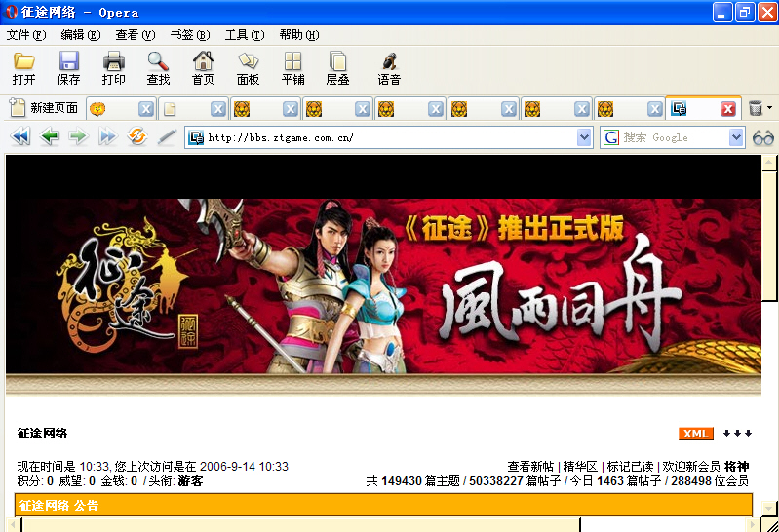This screenshot has width=779, height=532.
Task: Click the Google G search engine icon
Action: 610,137
